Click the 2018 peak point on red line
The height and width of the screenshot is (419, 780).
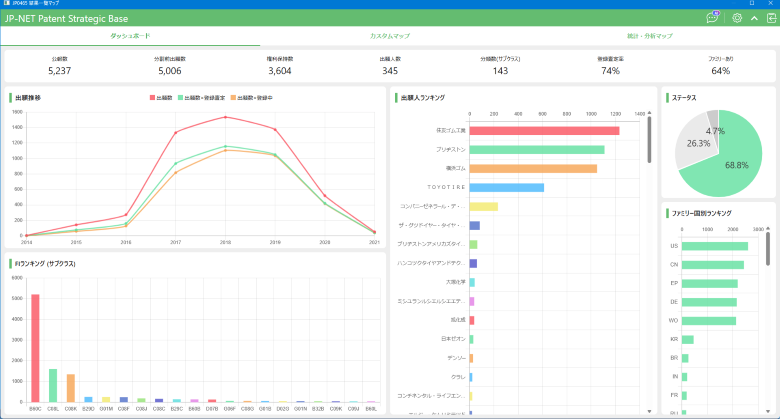(x=226, y=117)
